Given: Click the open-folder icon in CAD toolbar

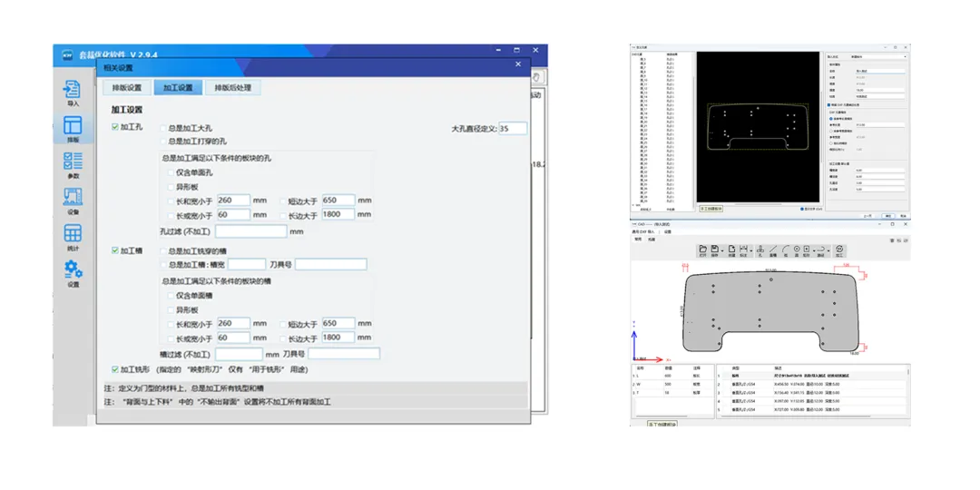Looking at the screenshot, I should coord(703,250).
